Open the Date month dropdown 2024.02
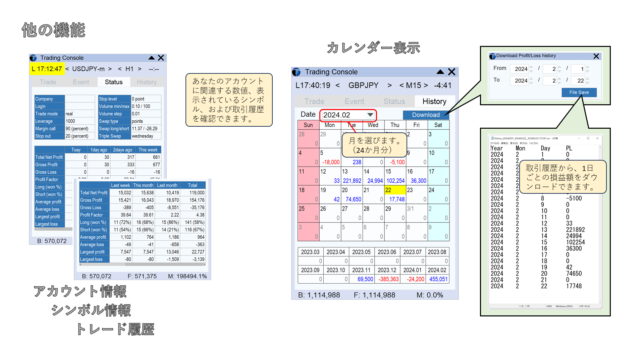The width and height of the screenshot is (644, 362). pos(370,115)
